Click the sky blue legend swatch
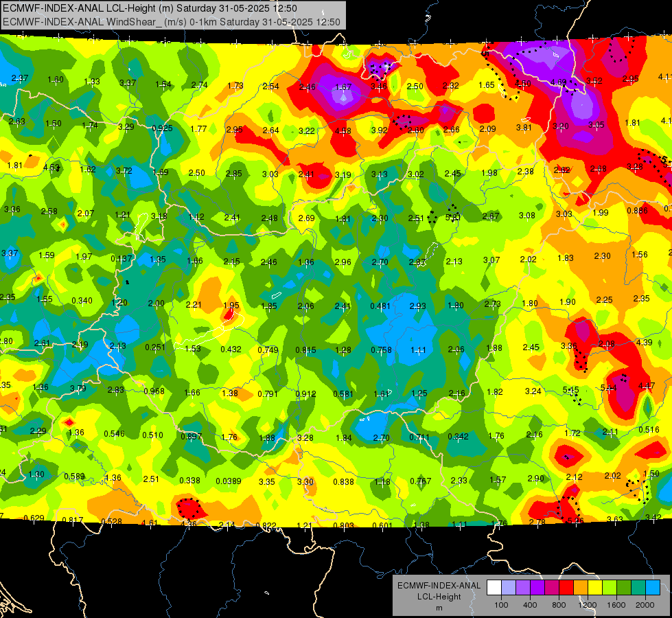672x618 pixels. [x=653, y=588]
